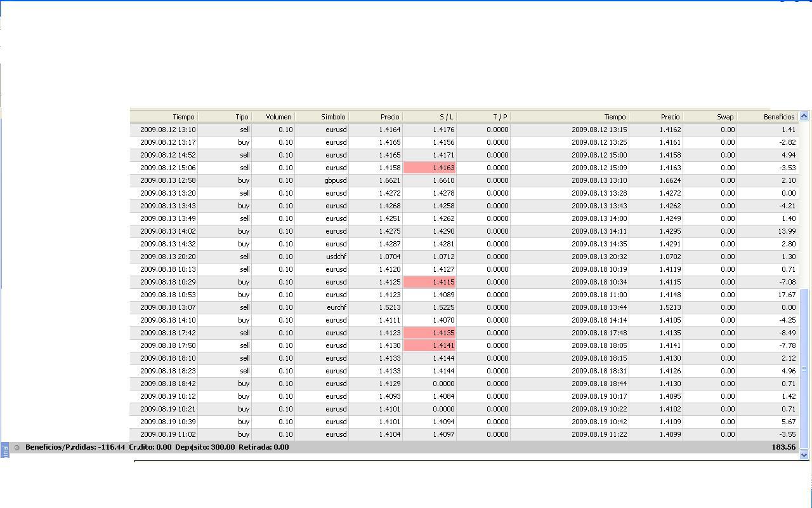Sort by the Volumen column header
Image resolution: width=812 pixels, height=508 pixels.
[273, 117]
